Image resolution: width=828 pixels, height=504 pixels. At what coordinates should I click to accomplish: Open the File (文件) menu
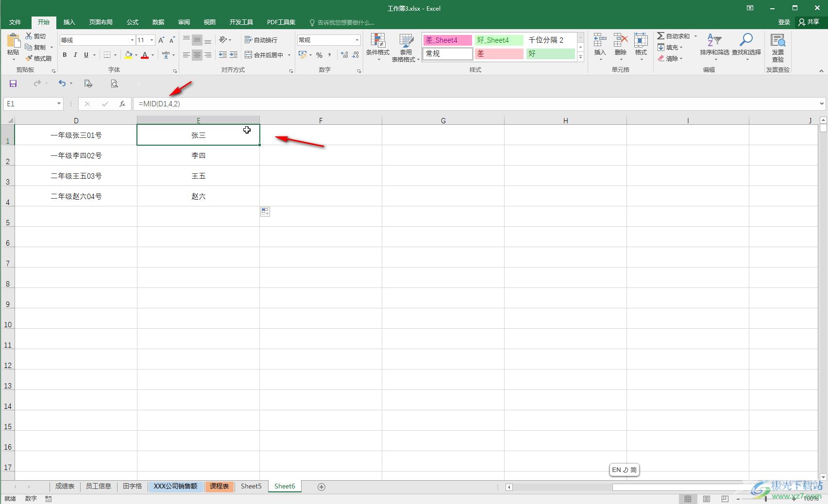click(15, 22)
